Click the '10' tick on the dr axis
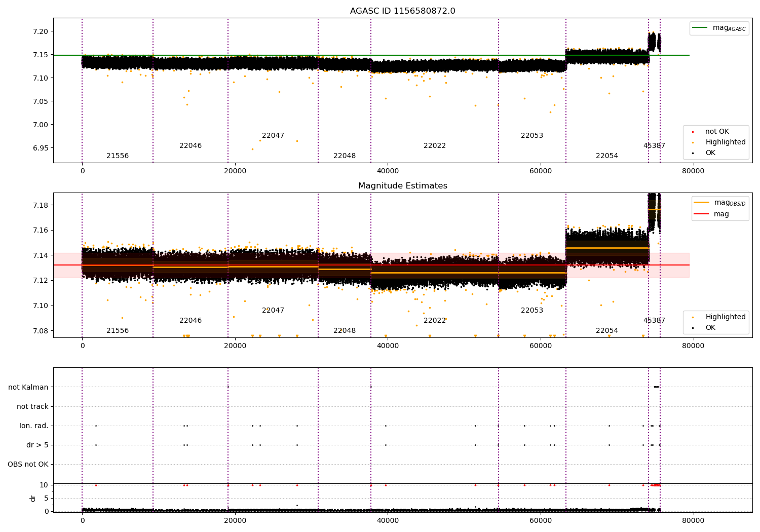Image resolution: width=760 pixels, height=532 pixels. (x=44, y=485)
